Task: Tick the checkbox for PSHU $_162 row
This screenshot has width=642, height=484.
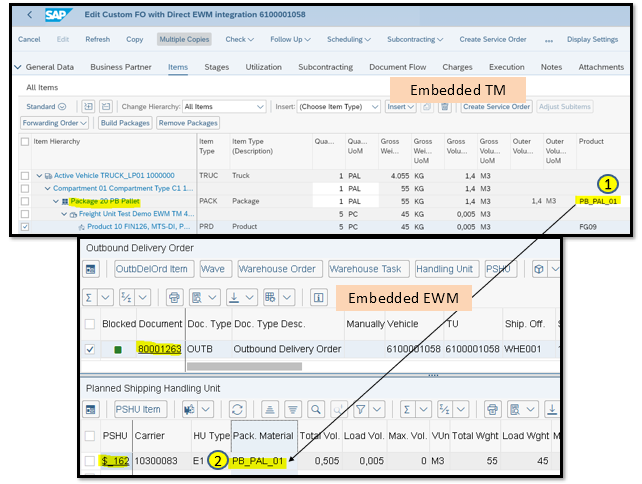Action: pos(91,461)
